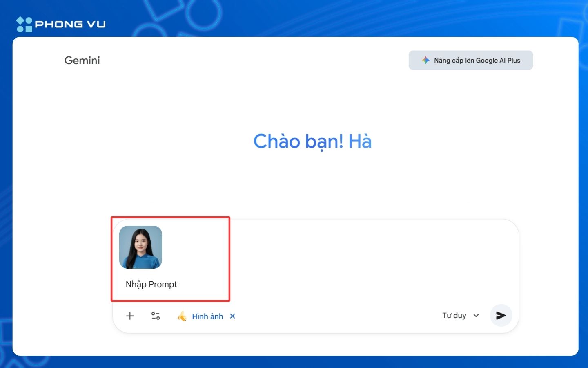Screen dimensions: 588x368
Task: Send the prompt with arrow button
Action: point(501,315)
